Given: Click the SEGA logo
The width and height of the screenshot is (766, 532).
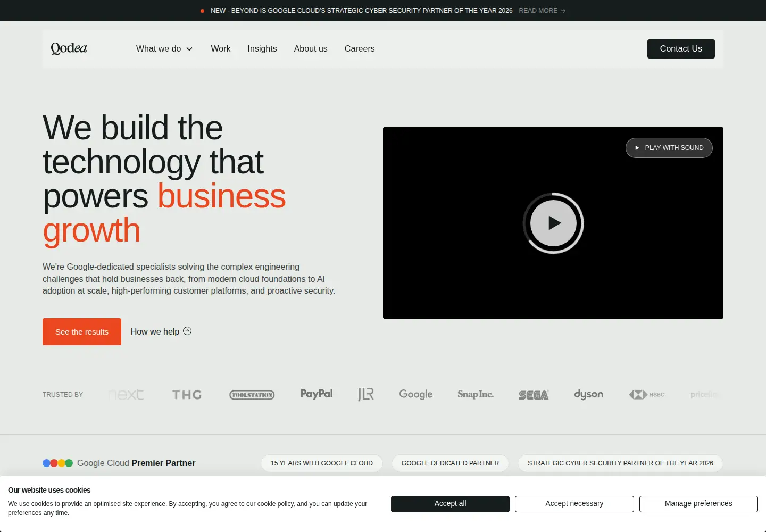Looking at the screenshot, I should coord(534,395).
